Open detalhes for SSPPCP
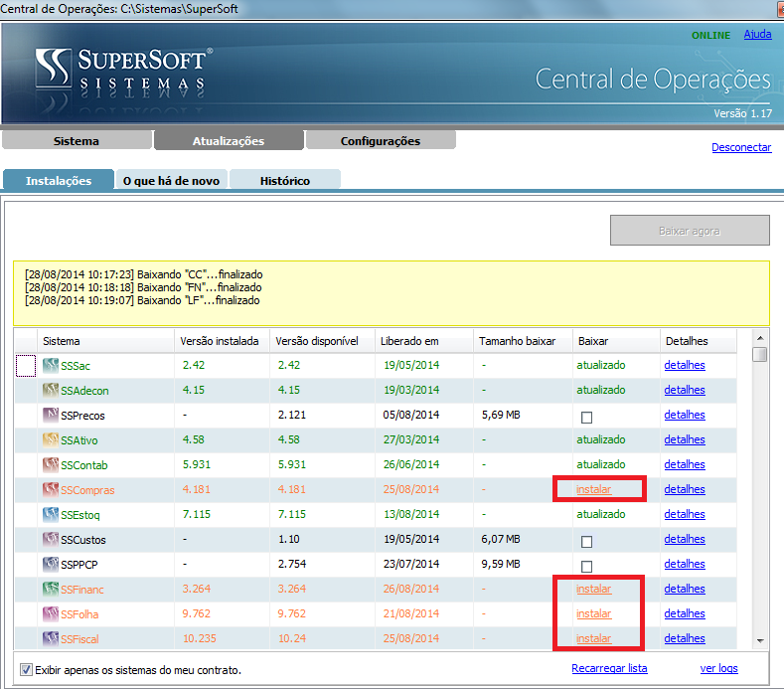The width and height of the screenshot is (784, 689). (x=685, y=564)
